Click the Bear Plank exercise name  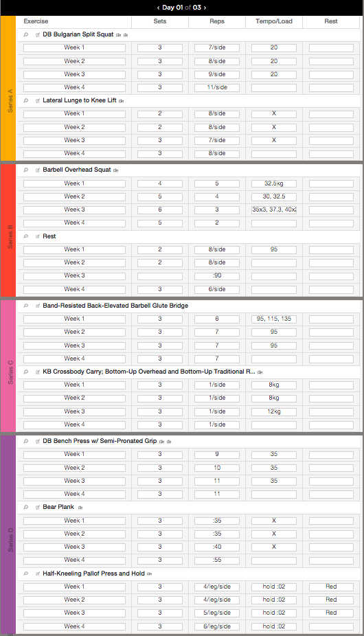click(x=58, y=507)
